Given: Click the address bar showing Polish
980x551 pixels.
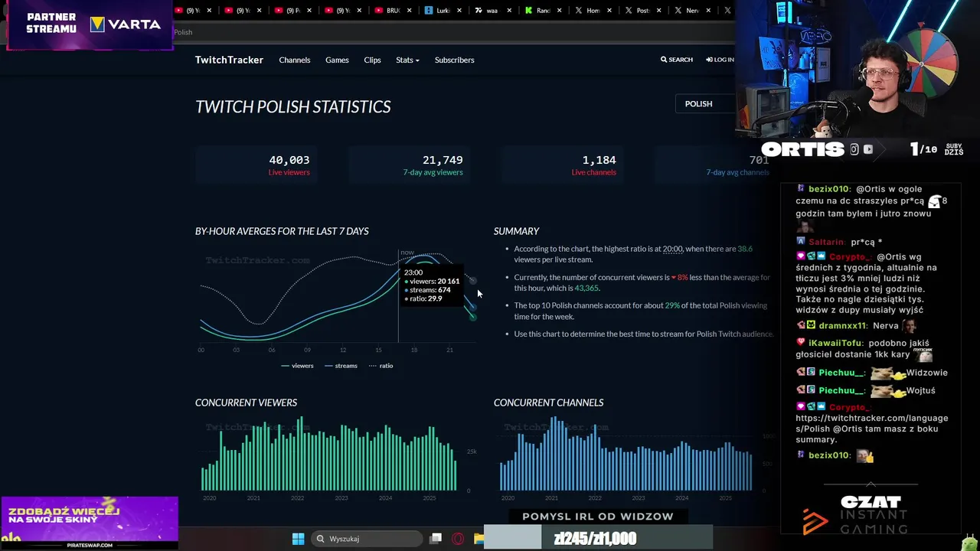Looking at the screenshot, I should (452, 32).
